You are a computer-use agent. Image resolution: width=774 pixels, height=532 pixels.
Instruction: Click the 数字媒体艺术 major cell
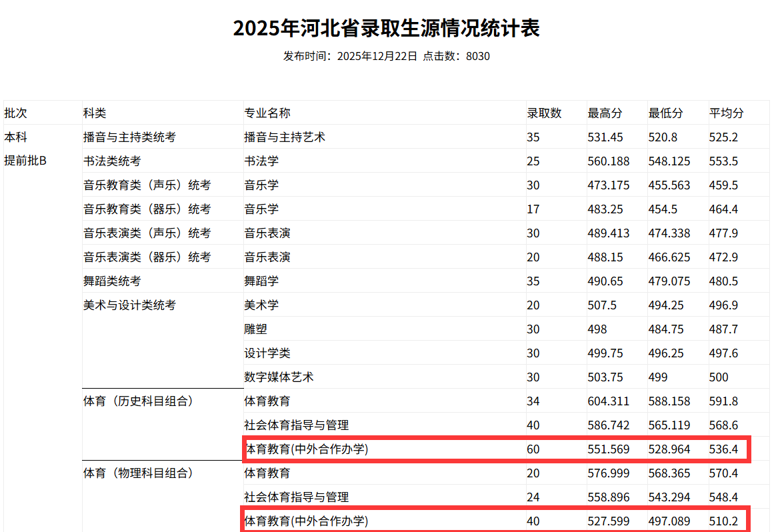(x=279, y=377)
